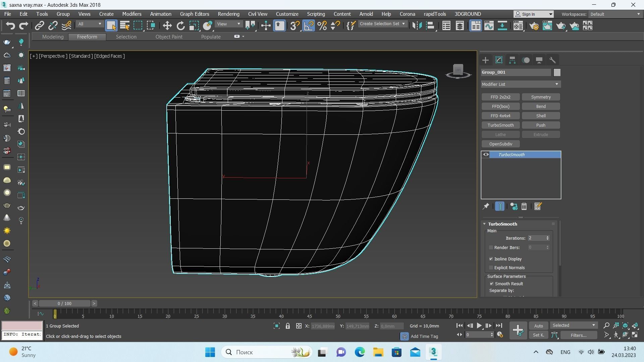Screen dimensions: 644x362
Task: Add the OpenSubdiv modifier
Action: click(500, 144)
